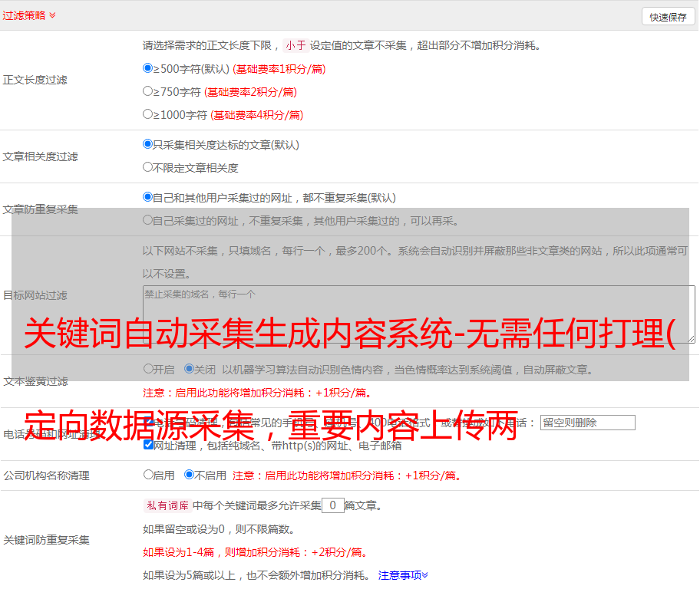
Task: Click the 禁止采集的域名 textarea
Action: 418,314
